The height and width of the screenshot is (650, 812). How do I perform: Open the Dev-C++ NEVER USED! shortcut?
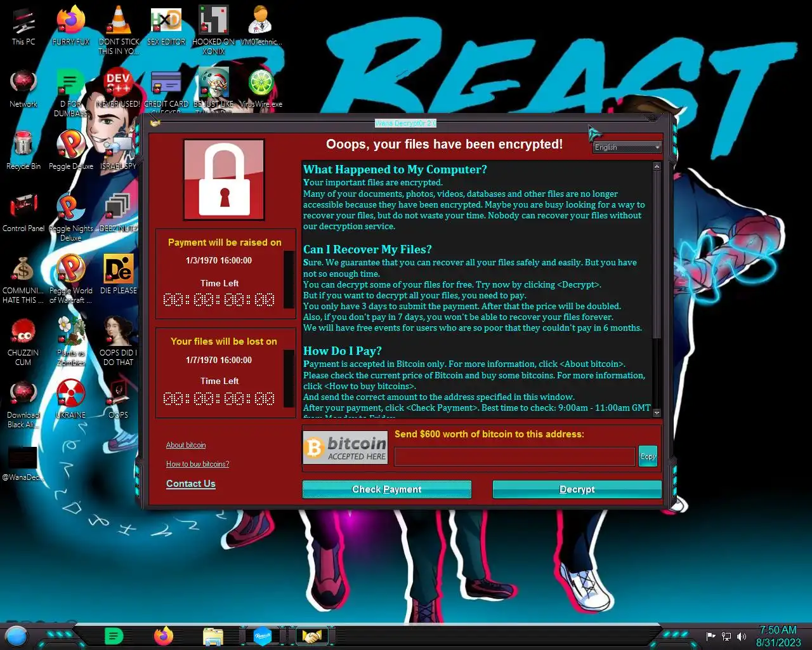(x=118, y=88)
